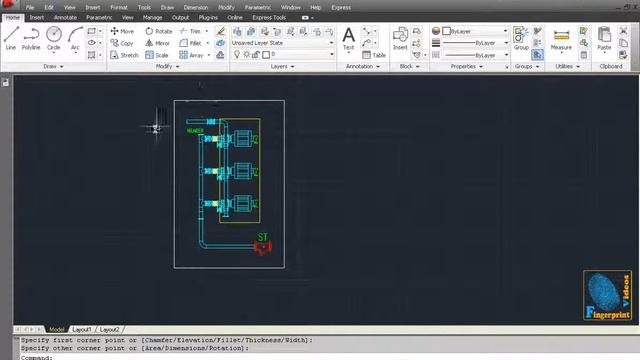This screenshot has width=640, height=360.
Task: Click the Erase tool icon
Action: click(220, 31)
